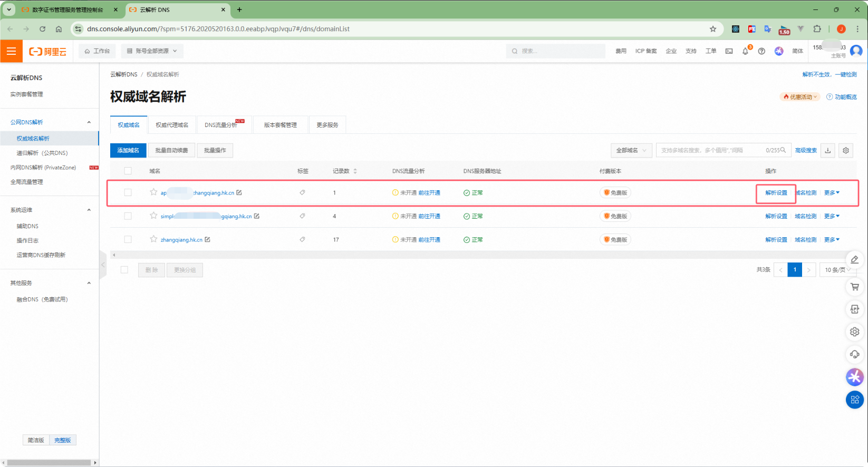Click the Aliyun logo
The height and width of the screenshot is (467, 868).
pos(48,51)
